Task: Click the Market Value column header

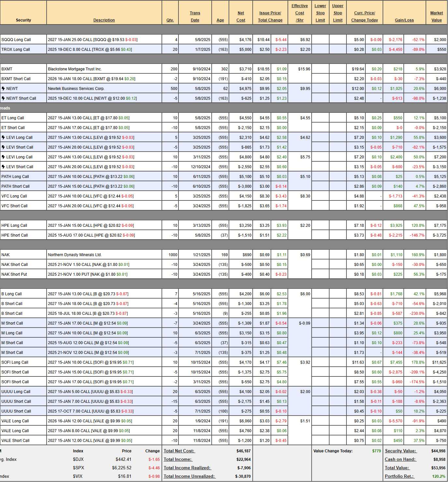Action: click(x=436, y=17)
